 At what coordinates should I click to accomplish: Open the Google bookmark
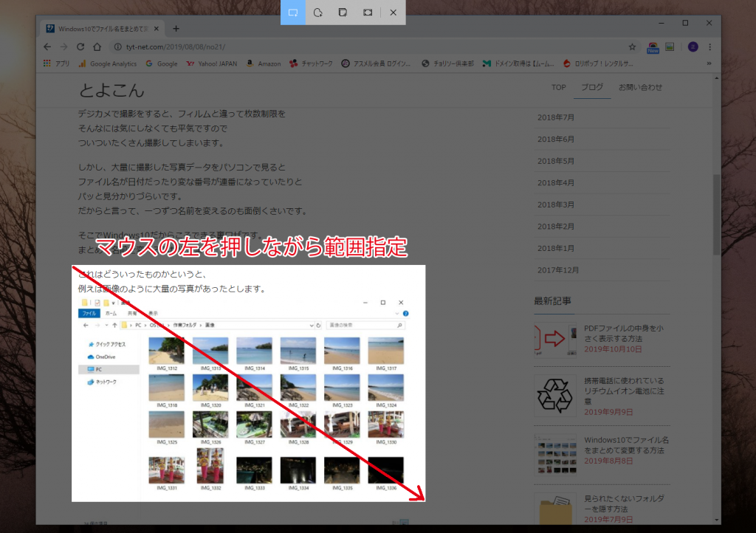(162, 63)
